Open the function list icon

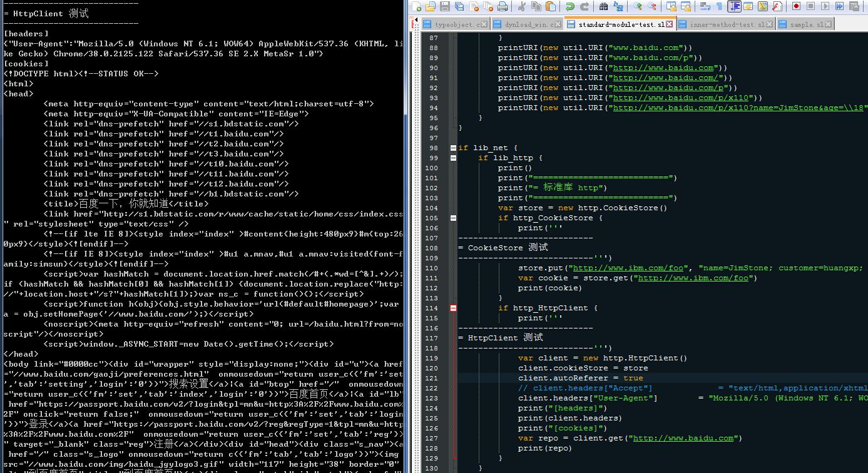click(x=777, y=6)
